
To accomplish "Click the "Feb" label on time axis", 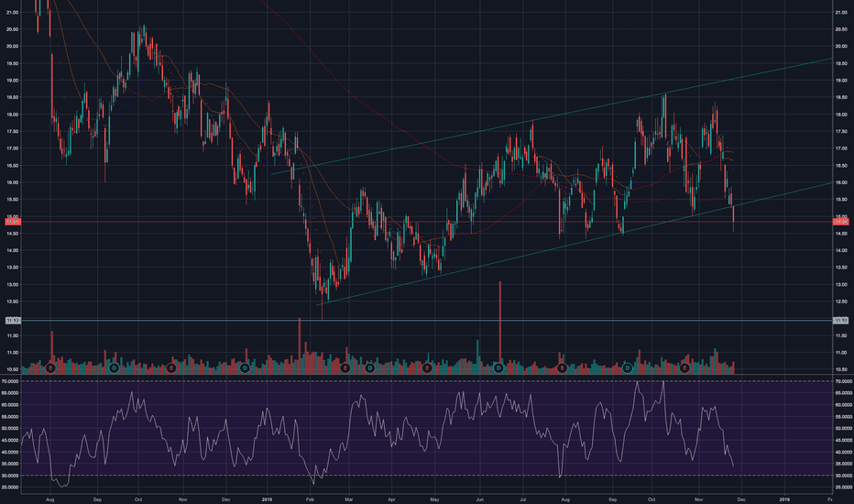I will (x=310, y=499).
